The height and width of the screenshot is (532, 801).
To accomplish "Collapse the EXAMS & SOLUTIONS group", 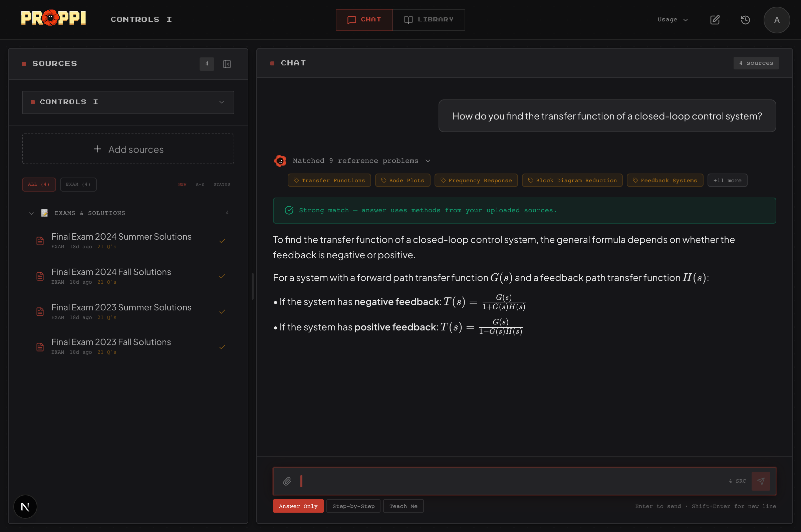I will click(31, 213).
